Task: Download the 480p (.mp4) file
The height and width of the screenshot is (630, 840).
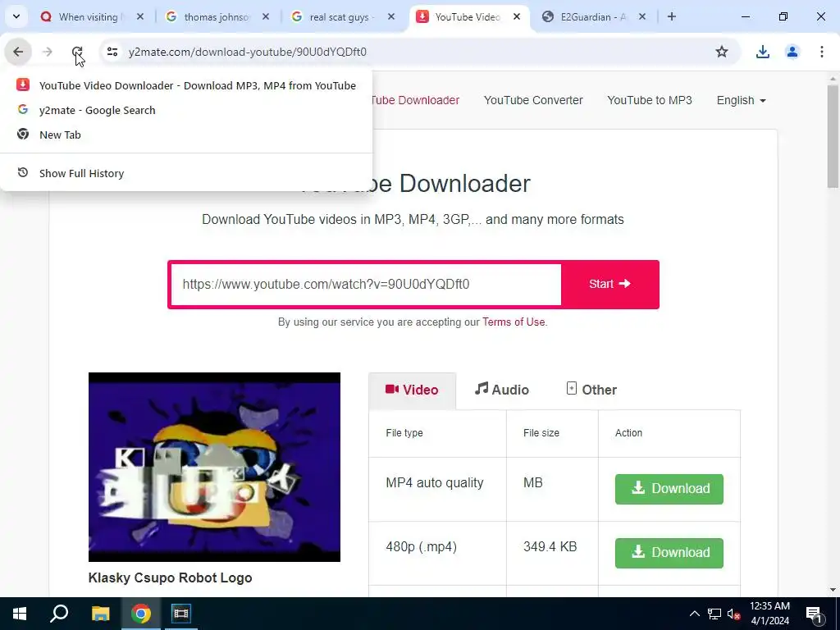Action: tap(669, 553)
